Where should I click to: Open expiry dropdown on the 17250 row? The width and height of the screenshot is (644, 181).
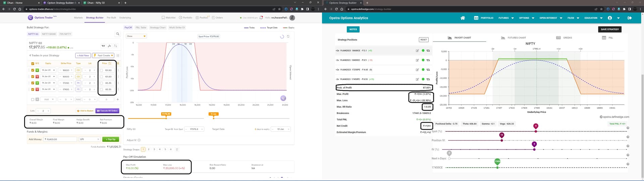(x=48, y=83)
